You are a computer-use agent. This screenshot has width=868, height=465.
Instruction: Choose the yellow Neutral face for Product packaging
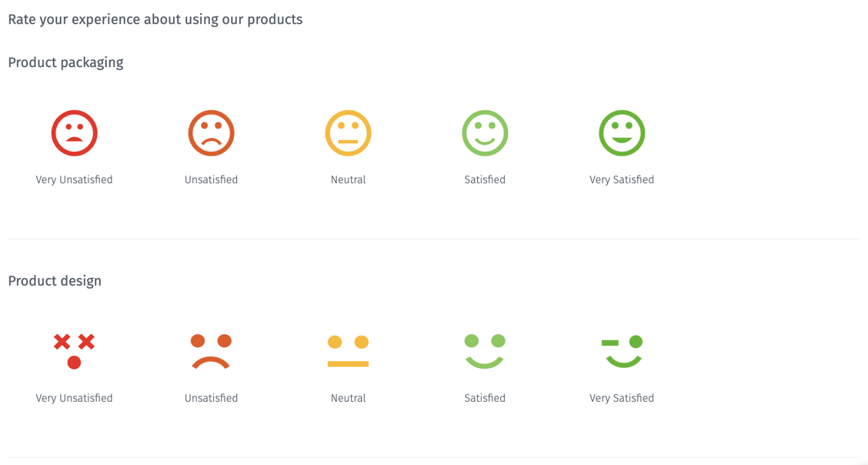tap(348, 132)
